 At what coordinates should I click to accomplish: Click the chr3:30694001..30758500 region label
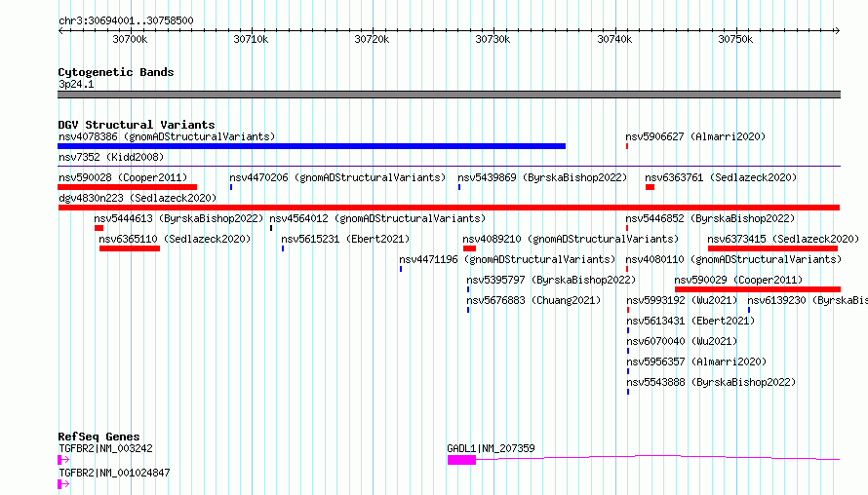point(126,20)
